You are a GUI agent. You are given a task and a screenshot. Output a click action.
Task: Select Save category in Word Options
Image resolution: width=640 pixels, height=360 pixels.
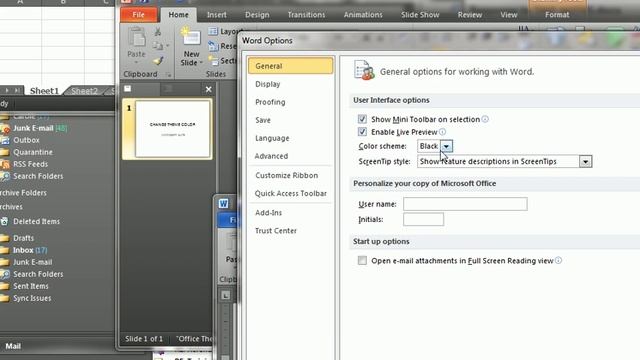pyautogui.click(x=291, y=120)
